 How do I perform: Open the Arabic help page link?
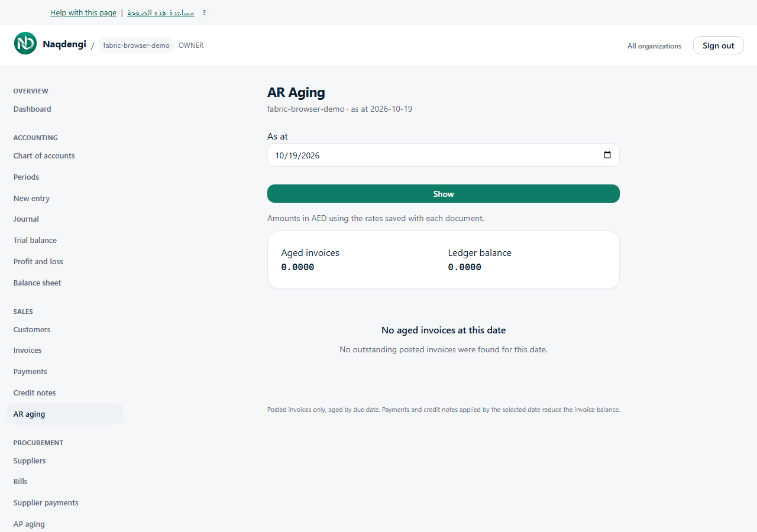pyautogui.click(x=161, y=12)
